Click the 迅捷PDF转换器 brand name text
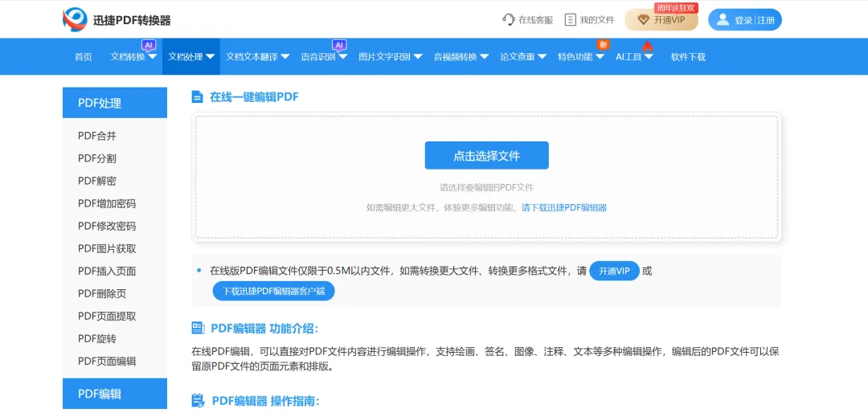This screenshot has width=868, height=413. (133, 20)
